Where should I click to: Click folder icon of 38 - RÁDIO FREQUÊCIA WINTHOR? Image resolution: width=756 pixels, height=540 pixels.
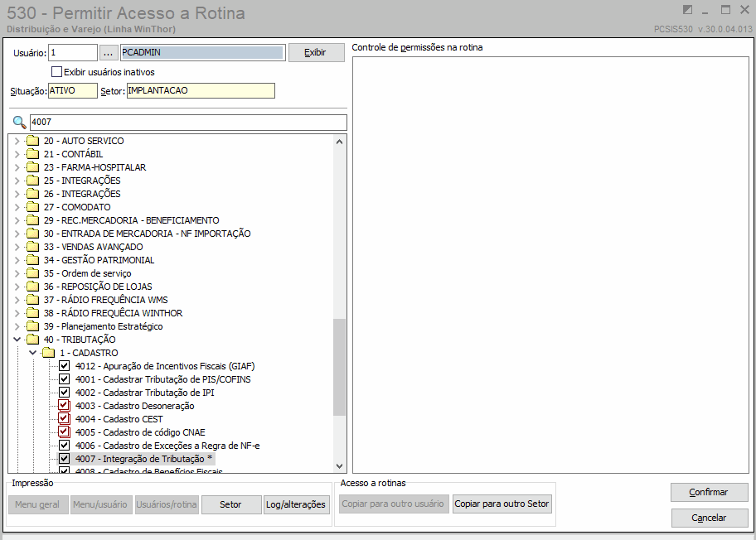click(x=33, y=313)
